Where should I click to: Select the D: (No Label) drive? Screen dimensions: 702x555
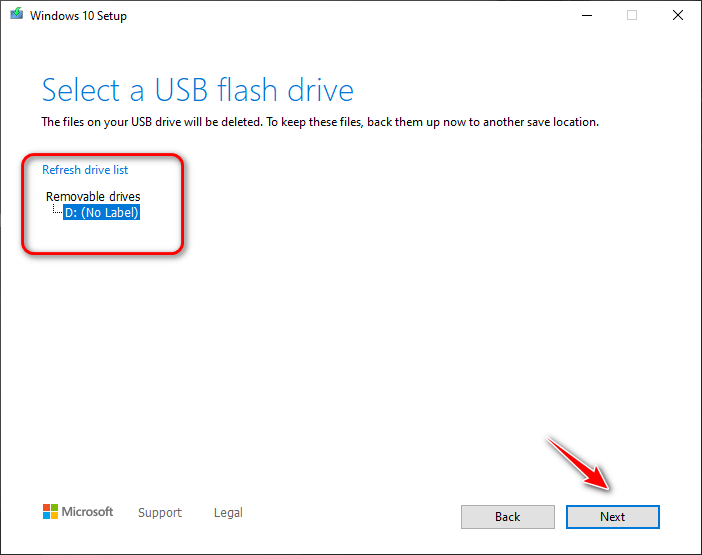(x=101, y=212)
